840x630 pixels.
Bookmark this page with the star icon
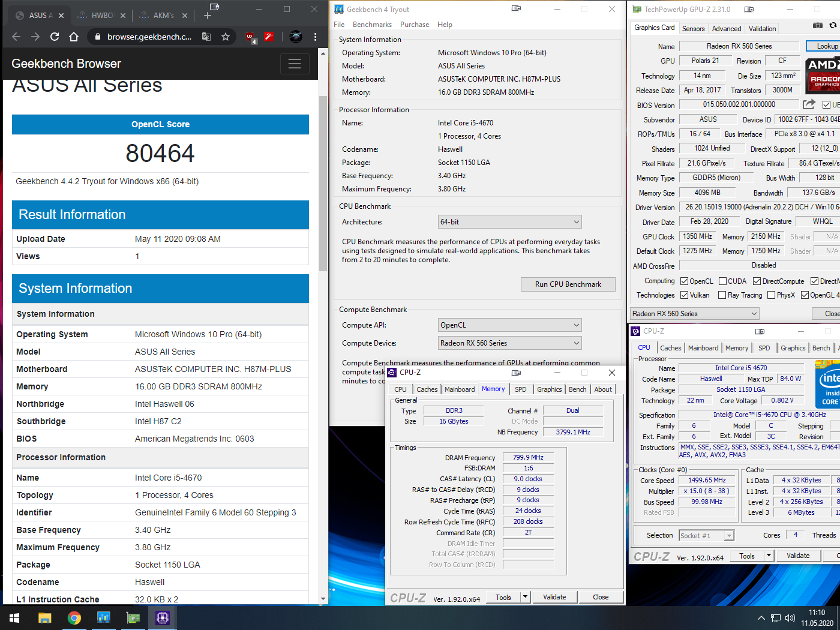point(226,37)
